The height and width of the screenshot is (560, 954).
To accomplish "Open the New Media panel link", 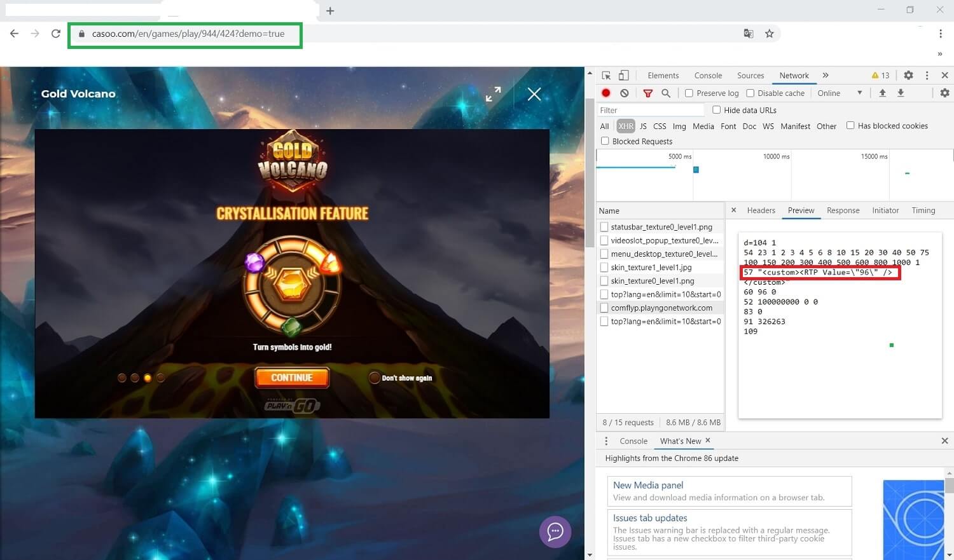I will [648, 485].
